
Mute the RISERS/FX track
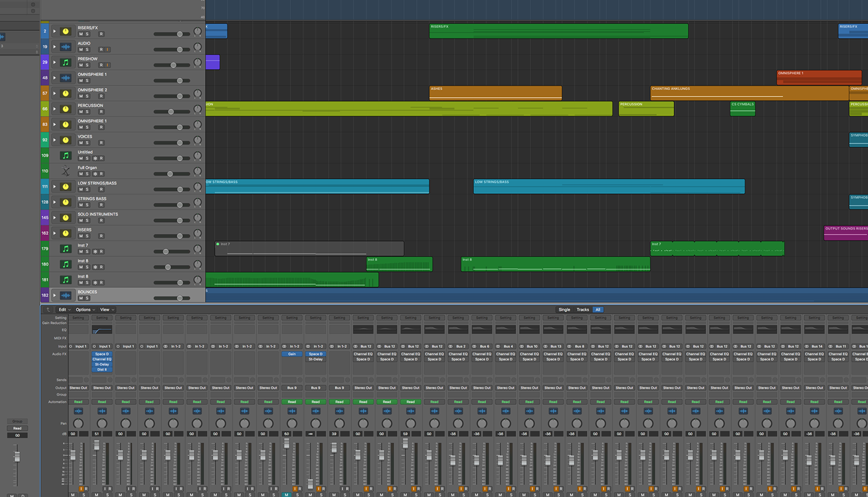click(81, 34)
